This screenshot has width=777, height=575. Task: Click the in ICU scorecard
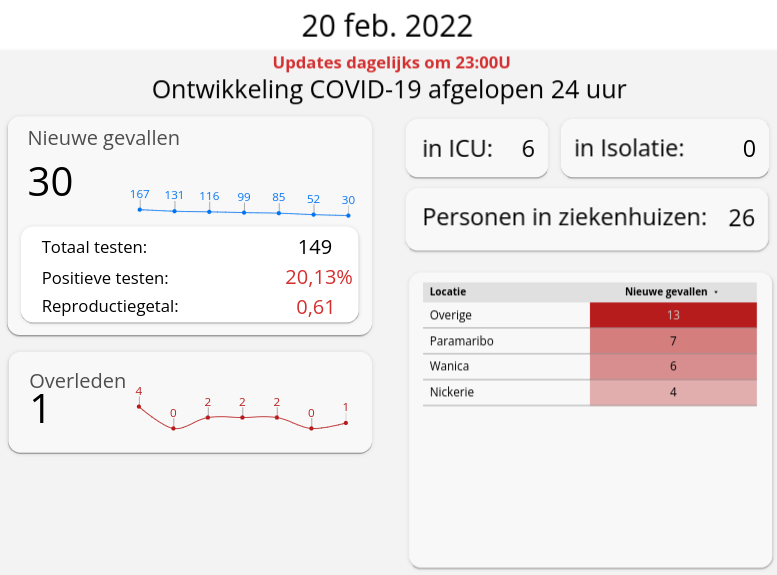pyautogui.click(x=477, y=149)
